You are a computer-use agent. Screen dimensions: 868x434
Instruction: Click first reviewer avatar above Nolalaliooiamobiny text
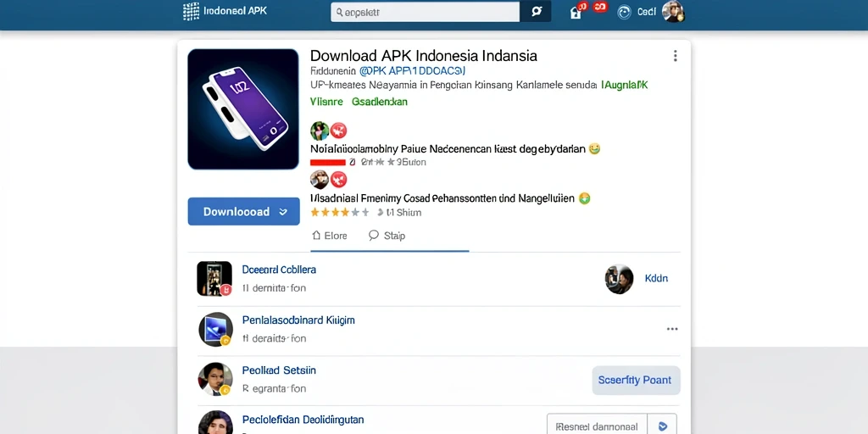tap(320, 131)
